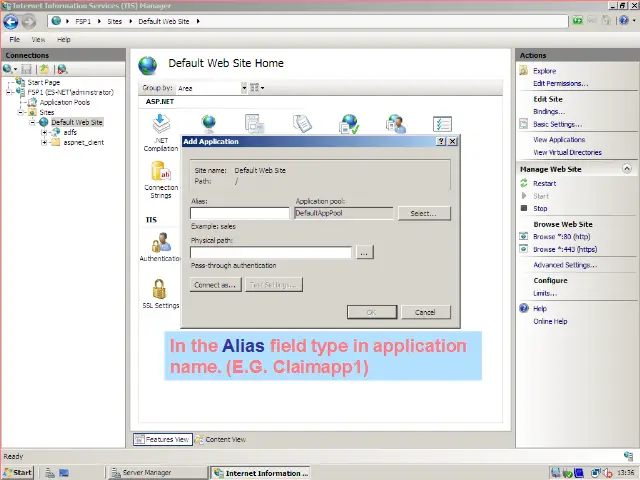This screenshot has height=480, width=640.
Task: Select Application Pools in the tree
Action: point(64,102)
